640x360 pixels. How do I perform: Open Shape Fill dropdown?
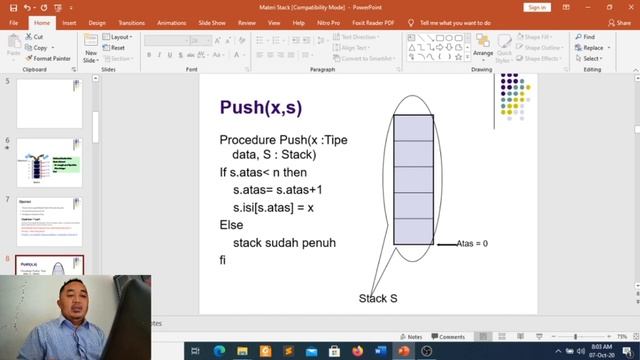pyautogui.click(x=534, y=37)
